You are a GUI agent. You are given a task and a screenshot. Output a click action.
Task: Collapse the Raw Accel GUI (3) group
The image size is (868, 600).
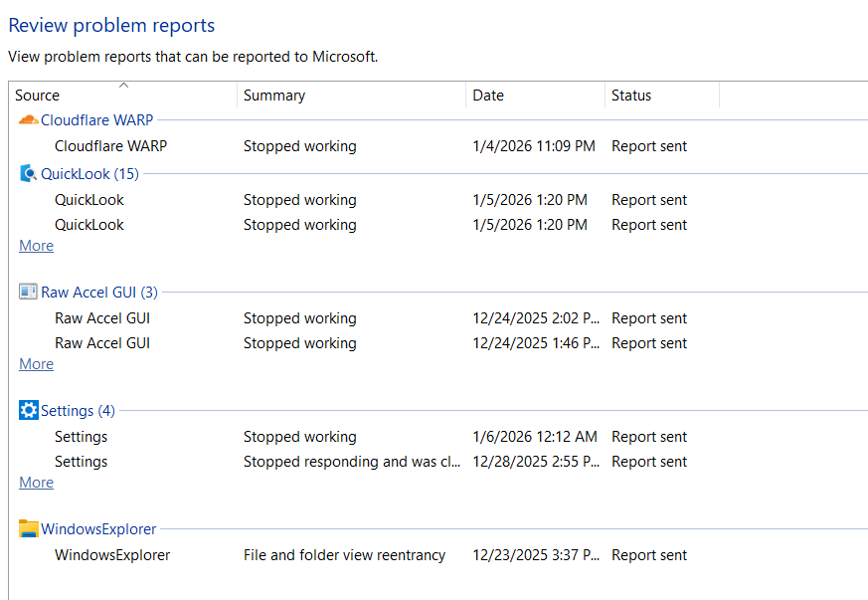point(98,293)
